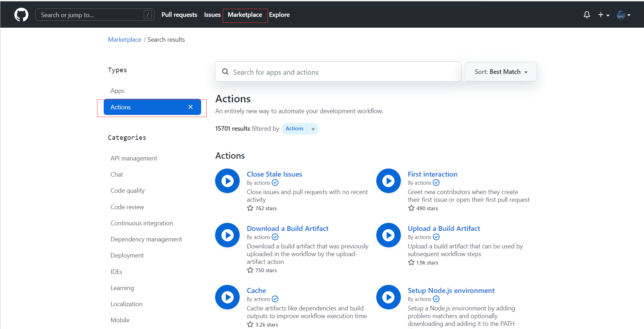Click the star icon beside 750 stars
The image size is (644, 329).
250,270
